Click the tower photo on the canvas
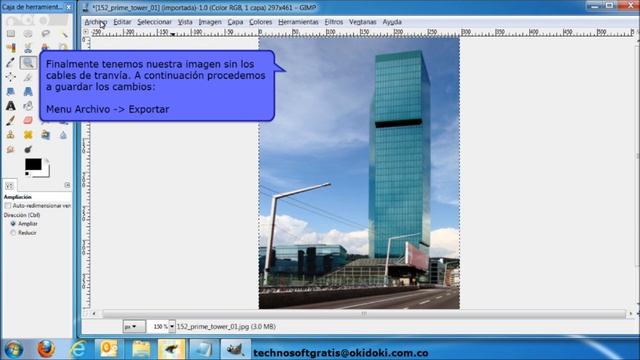This screenshot has height=360, width=640. (359, 173)
